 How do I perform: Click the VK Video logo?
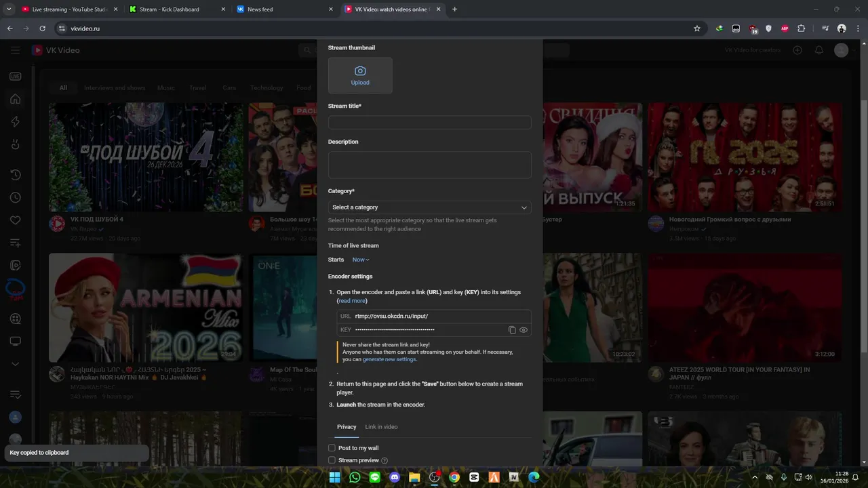point(56,50)
